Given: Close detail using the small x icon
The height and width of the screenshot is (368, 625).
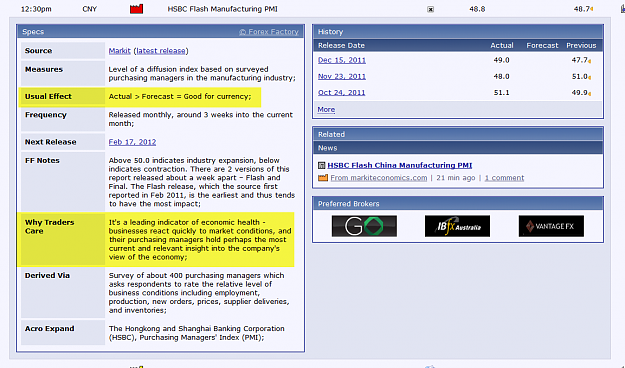Looking at the screenshot, I should 430,9.
